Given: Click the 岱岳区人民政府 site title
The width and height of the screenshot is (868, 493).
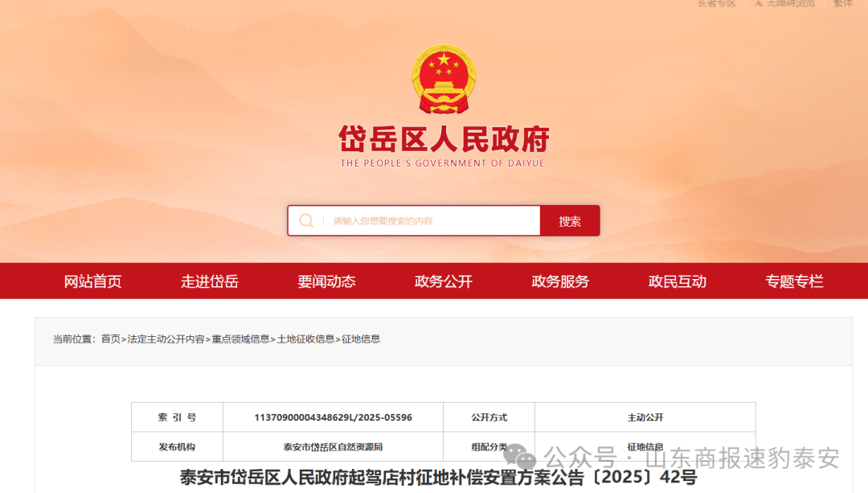Looking at the screenshot, I should (x=444, y=139).
